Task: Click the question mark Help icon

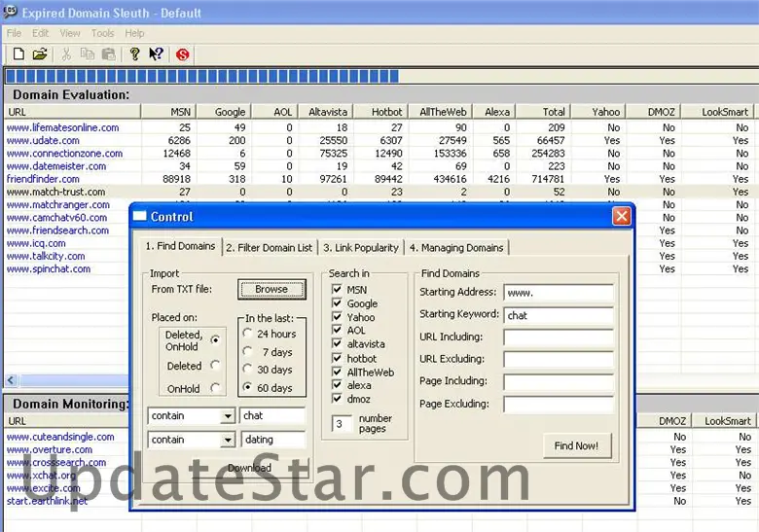Action: [135, 54]
